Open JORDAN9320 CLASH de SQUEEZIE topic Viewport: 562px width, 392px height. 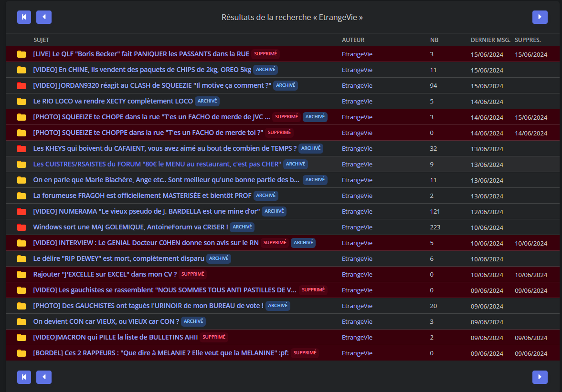pyautogui.click(x=152, y=85)
